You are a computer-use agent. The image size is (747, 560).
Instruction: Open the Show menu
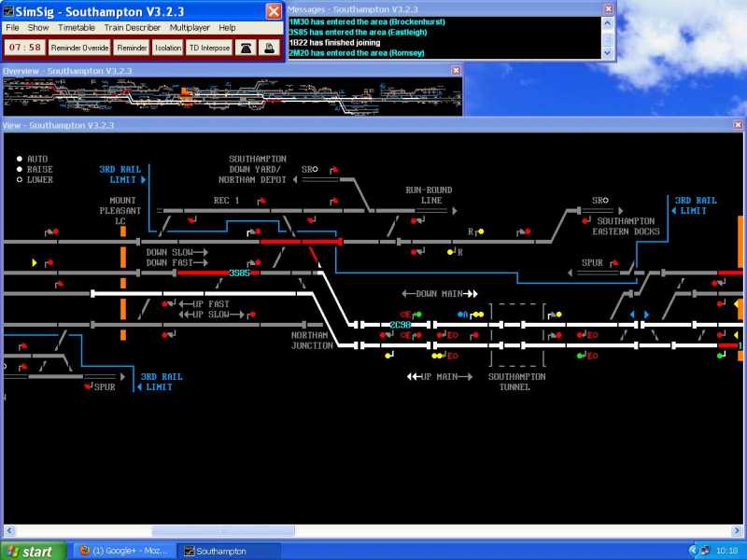[38, 28]
